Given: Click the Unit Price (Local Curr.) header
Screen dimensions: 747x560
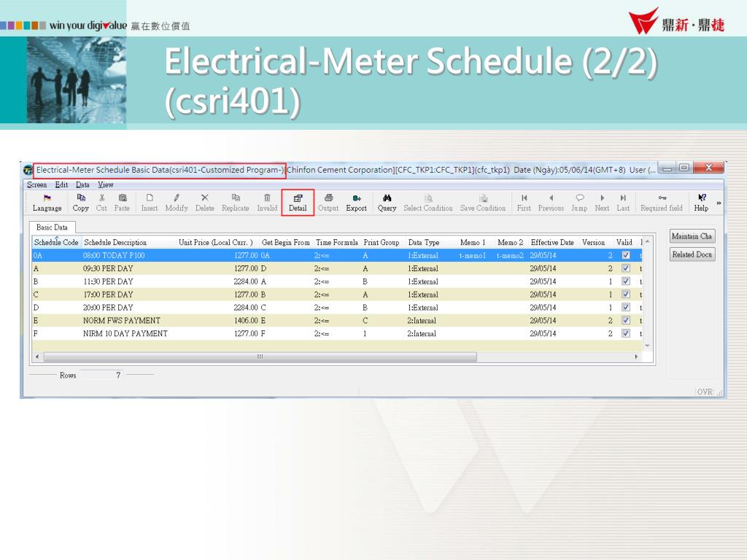Looking at the screenshot, I should coord(217,242).
